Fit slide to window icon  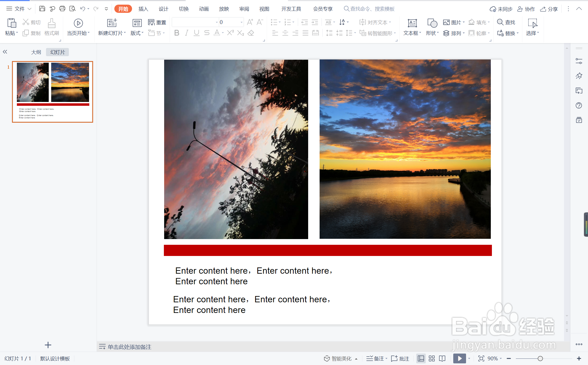click(x=481, y=358)
